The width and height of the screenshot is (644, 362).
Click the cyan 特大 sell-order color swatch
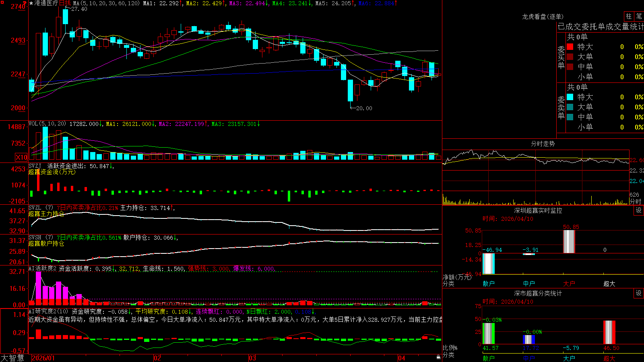point(570,97)
